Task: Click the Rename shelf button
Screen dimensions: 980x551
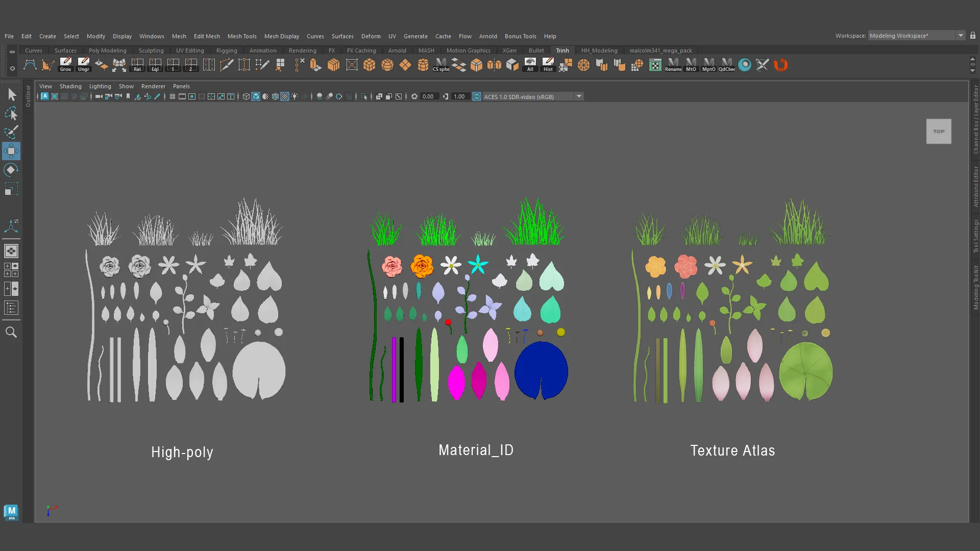Action: [673, 65]
